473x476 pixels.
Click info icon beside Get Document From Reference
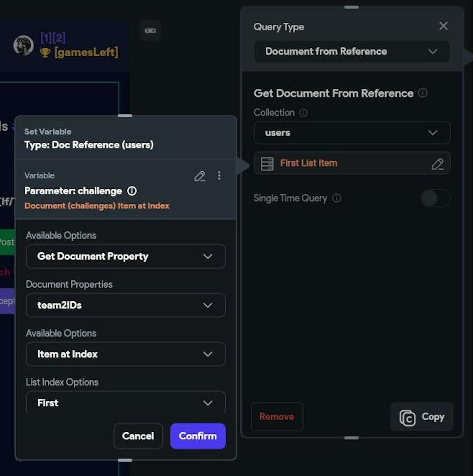point(423,93)
